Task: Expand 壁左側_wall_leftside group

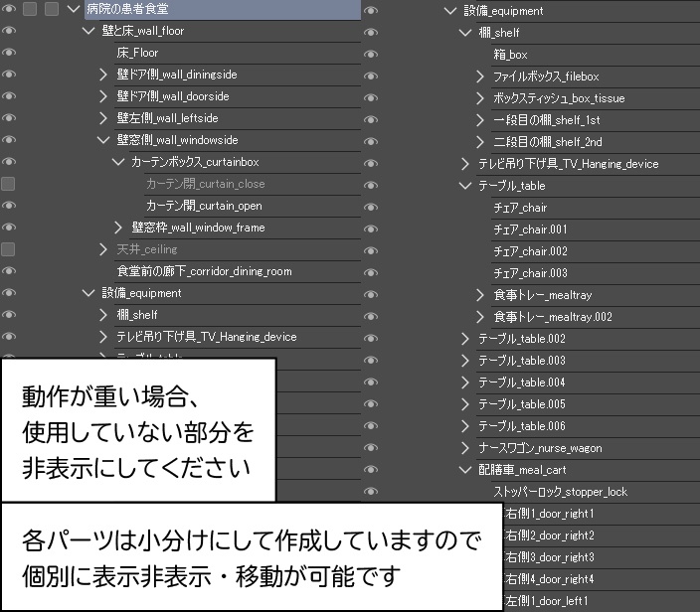Action: [103, 118]
